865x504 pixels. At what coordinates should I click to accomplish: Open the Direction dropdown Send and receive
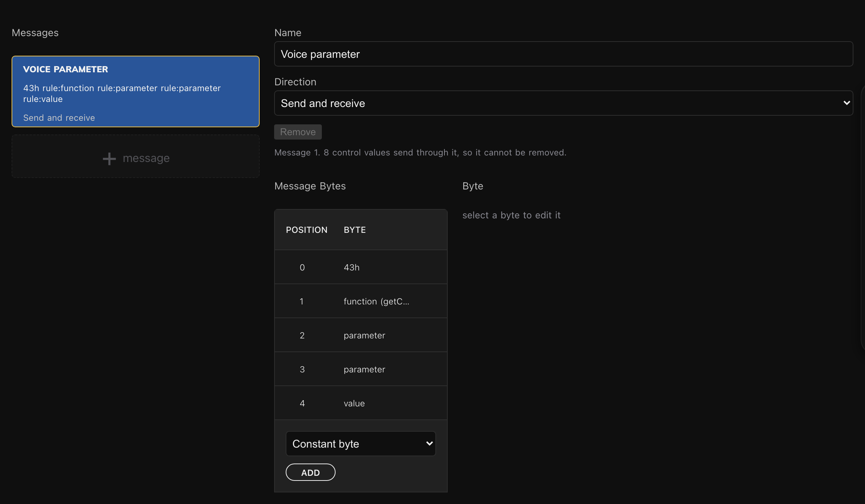pos(563,103)
